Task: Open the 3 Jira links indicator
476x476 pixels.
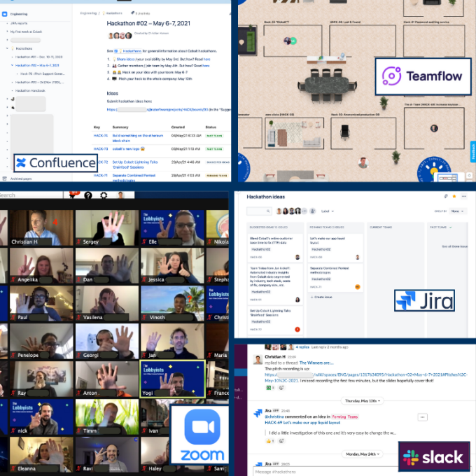Action: coord(140,13)
